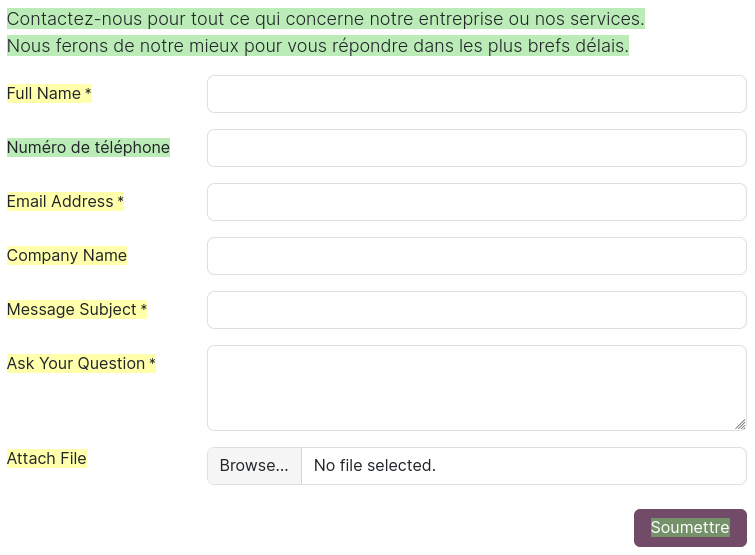Click the Message Subject text field
755x555 pixels.
476,310
